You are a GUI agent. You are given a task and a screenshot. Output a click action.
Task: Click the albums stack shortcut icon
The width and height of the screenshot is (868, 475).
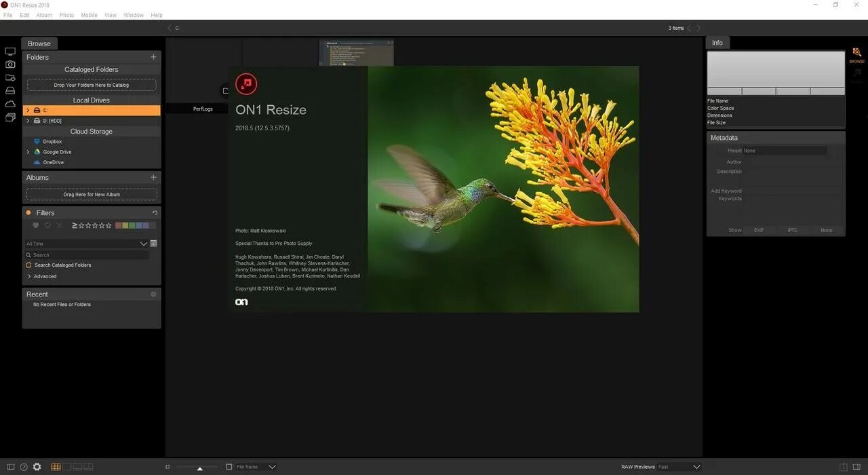coord(10,117)
